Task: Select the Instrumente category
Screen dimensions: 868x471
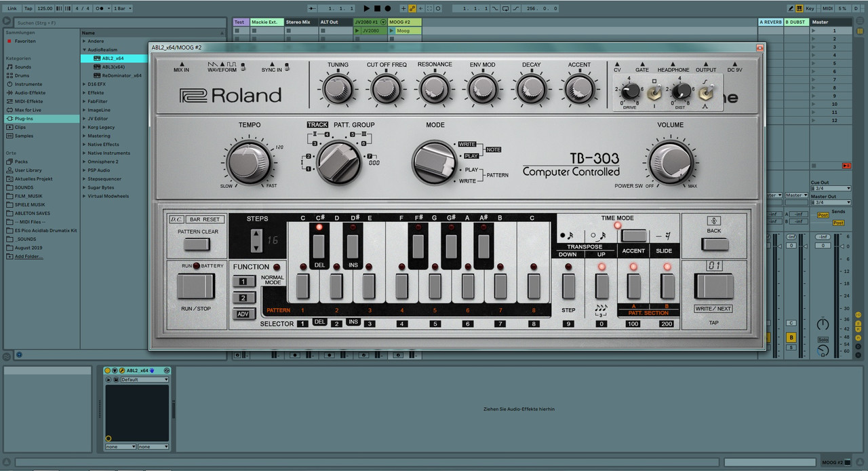Action: point(28,84)
